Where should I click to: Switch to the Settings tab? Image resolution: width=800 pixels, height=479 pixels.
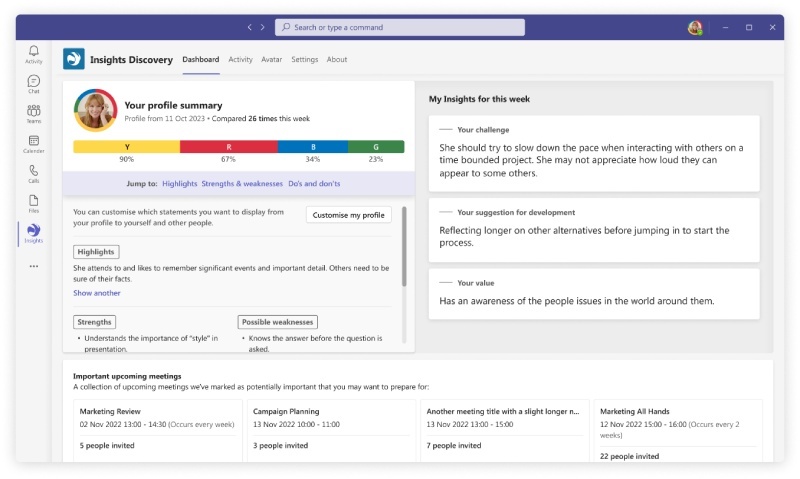click(304, 59)
